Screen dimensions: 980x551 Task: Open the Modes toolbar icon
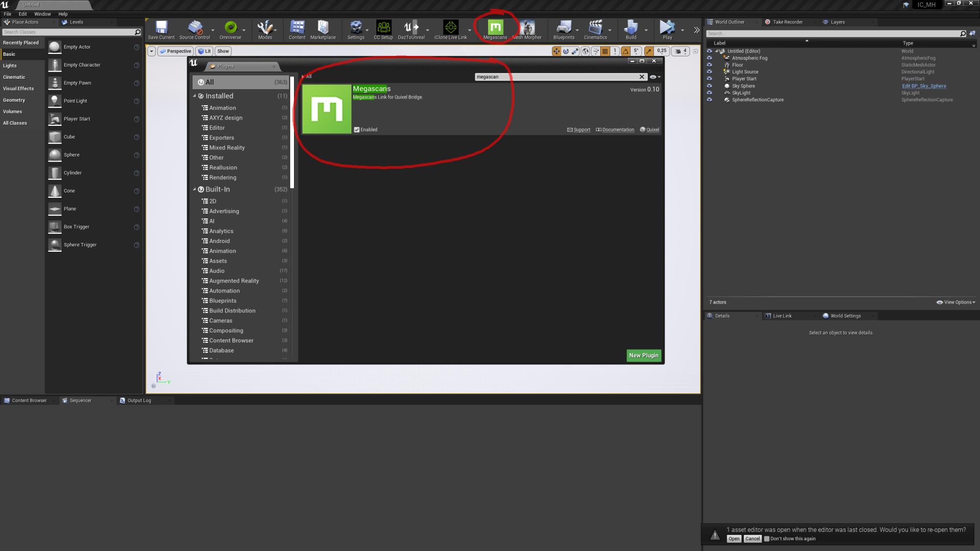point(265,30)
